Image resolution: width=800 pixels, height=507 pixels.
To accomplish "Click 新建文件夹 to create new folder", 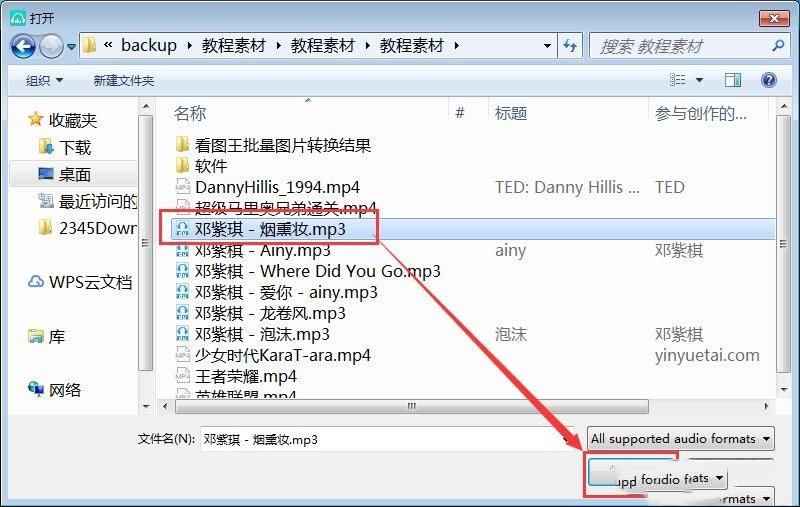I will (x=123, y=81).
